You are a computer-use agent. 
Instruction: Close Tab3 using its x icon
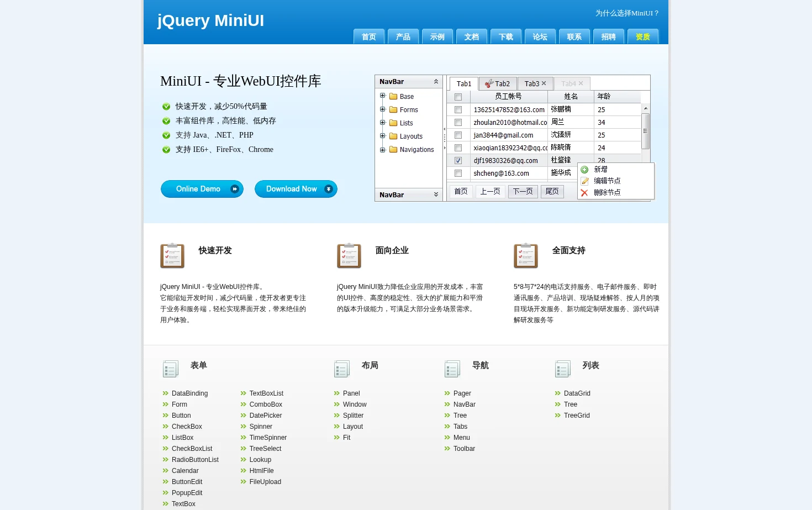coord(544,83)
